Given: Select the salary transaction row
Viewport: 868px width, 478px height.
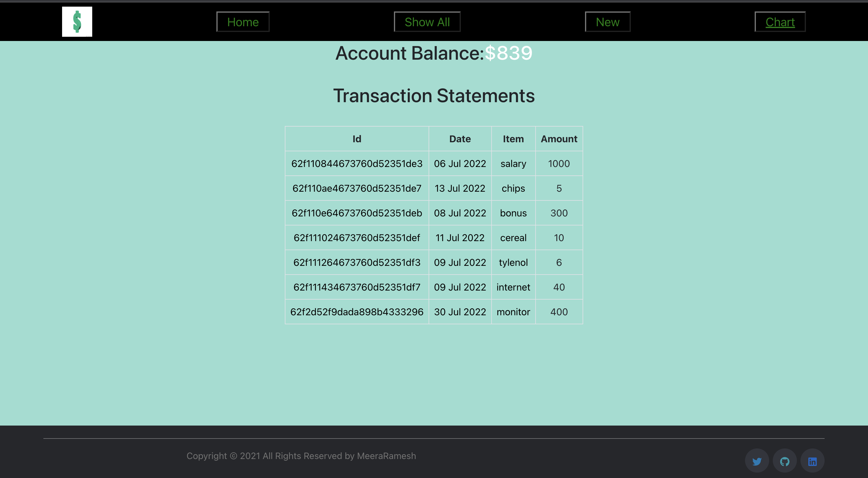Looking at the screenshot, I should pos(434,163).
